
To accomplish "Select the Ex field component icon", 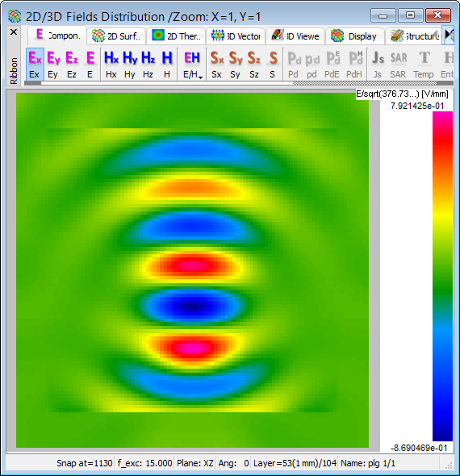I will click(x=35, y=65).
